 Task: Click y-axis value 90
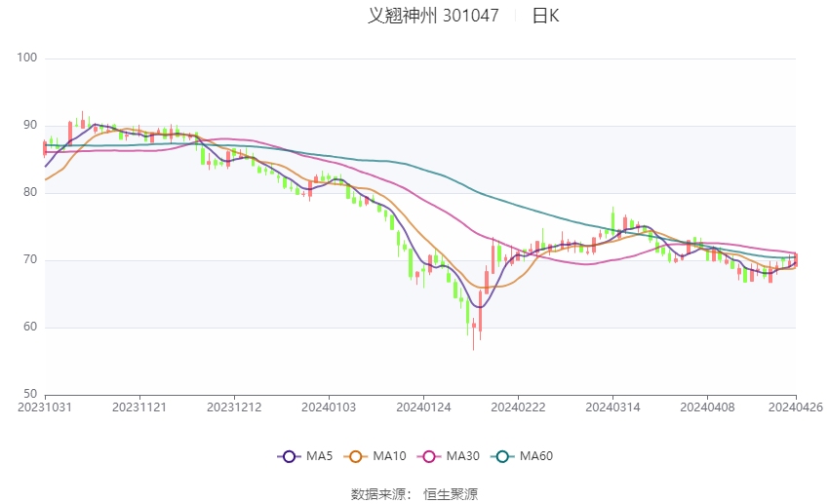click(30, 125)
